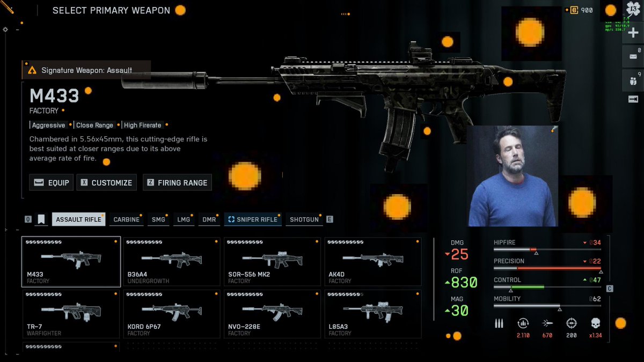Click the bullet velocity icon above 670

coord(547,323)
